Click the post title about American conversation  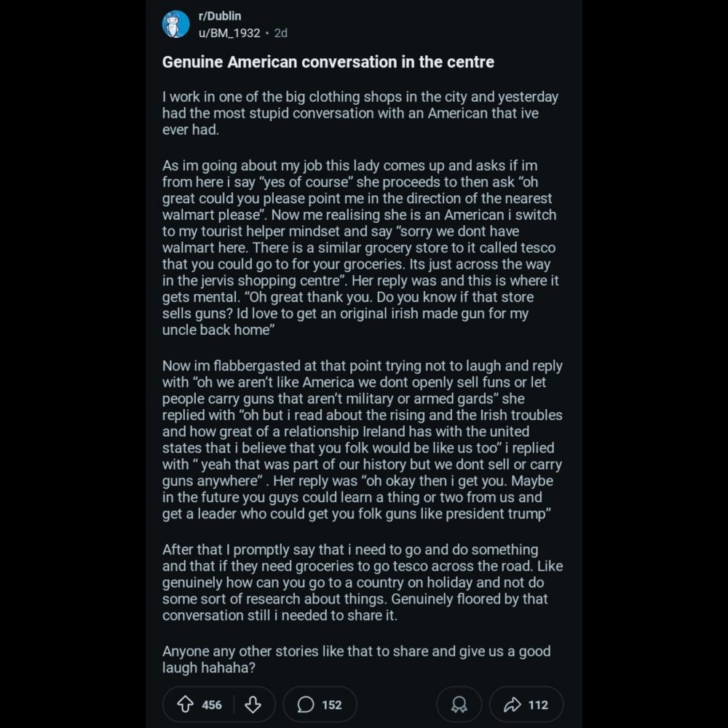click(x=328, y=63)
